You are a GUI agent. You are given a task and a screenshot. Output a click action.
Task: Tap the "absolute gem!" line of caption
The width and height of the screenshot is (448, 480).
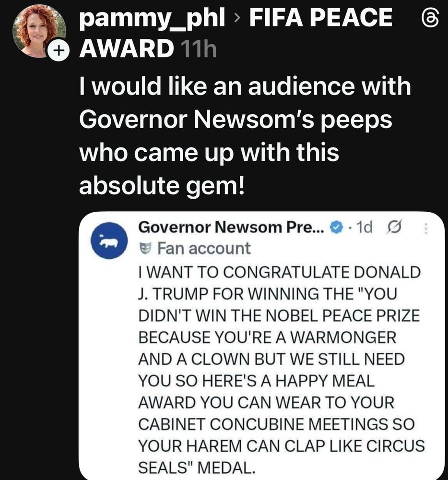coord(162,186)
